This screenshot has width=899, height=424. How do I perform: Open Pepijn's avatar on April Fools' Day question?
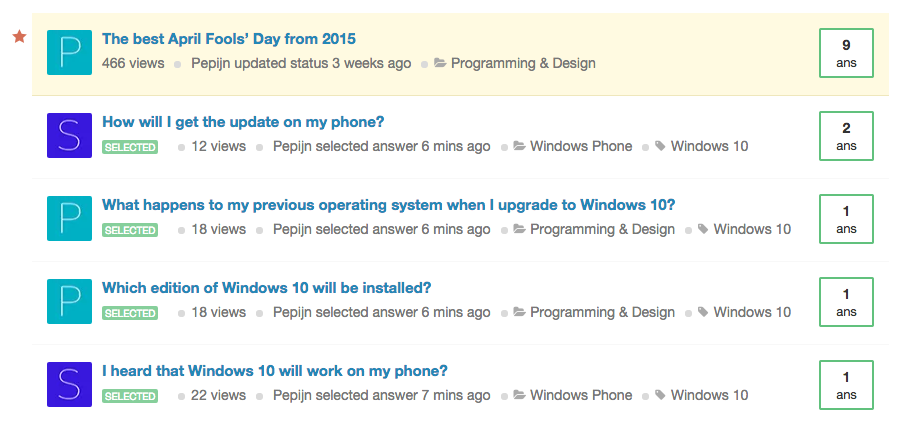(69, 52)
